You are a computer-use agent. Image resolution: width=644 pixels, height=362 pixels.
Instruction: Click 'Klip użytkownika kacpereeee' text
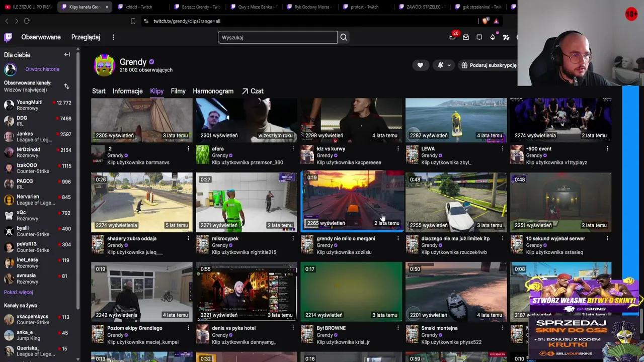click(x=349, y=162)
